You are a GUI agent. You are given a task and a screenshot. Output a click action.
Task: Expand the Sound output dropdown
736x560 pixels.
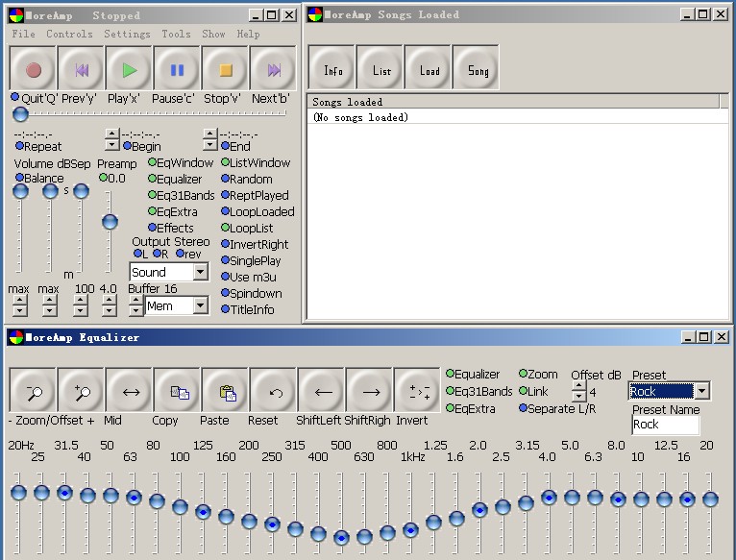coord(200,273)
